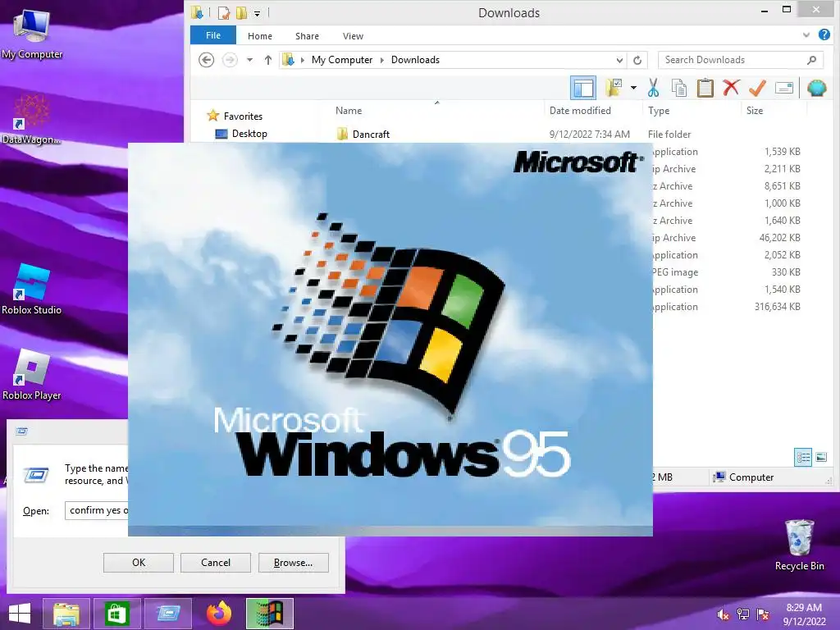
Task: Switch to Large icons view in status bar
Action: (820, 457)
